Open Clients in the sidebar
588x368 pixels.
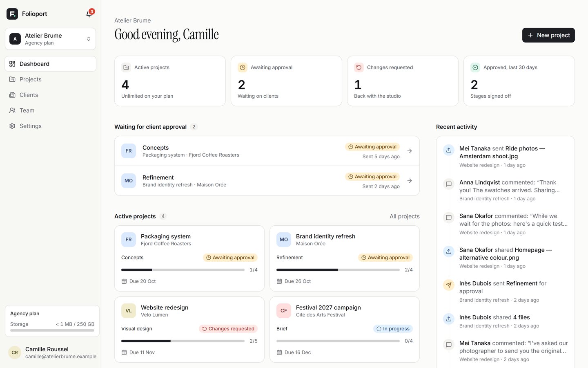pyautogui.click(x=51, y=95)
